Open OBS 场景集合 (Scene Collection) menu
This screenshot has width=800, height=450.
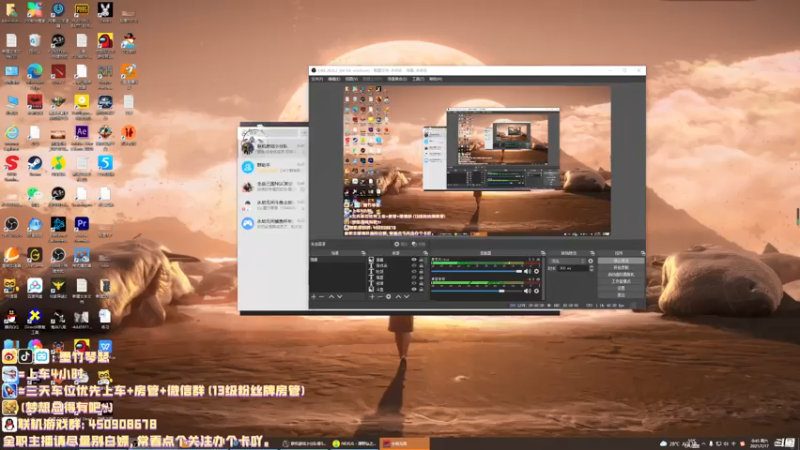pos(397,79)
